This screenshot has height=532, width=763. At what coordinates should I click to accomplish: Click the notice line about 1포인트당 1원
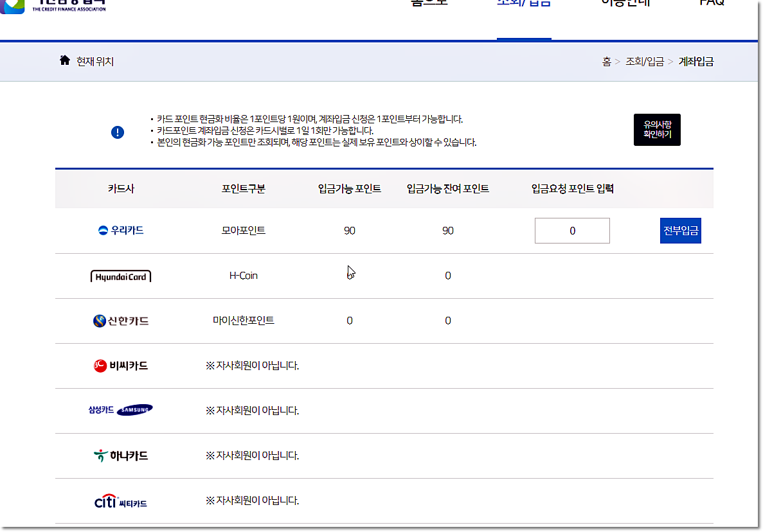click(x=309, y=119)
